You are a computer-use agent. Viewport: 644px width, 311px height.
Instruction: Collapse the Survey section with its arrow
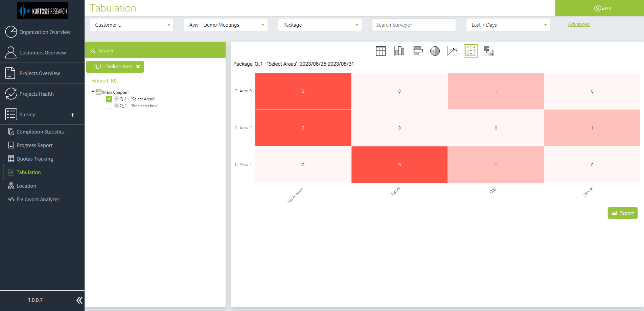click(72, 115)
